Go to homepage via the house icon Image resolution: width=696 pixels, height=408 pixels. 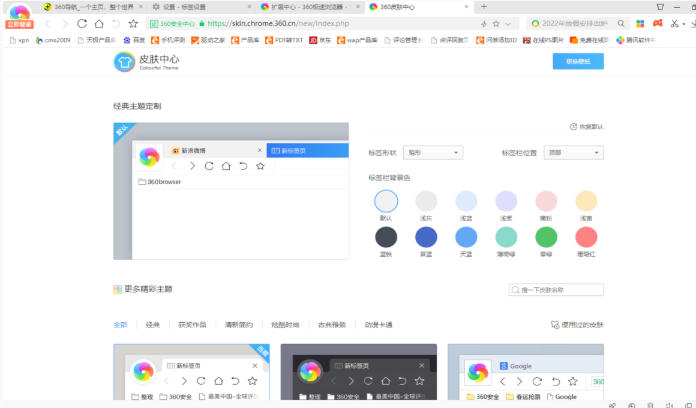(99, 24)
